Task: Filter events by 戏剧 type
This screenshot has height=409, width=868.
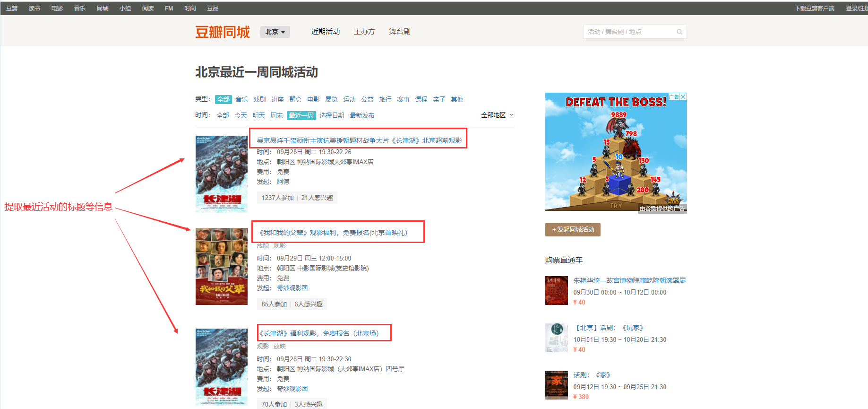Action: click(x=260, y=99)
